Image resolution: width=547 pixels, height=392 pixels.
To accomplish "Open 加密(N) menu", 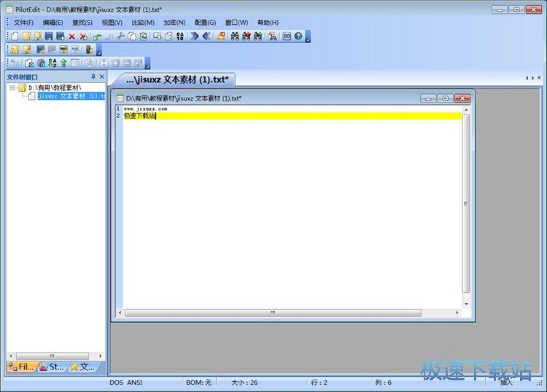I will tap(174, 23).
